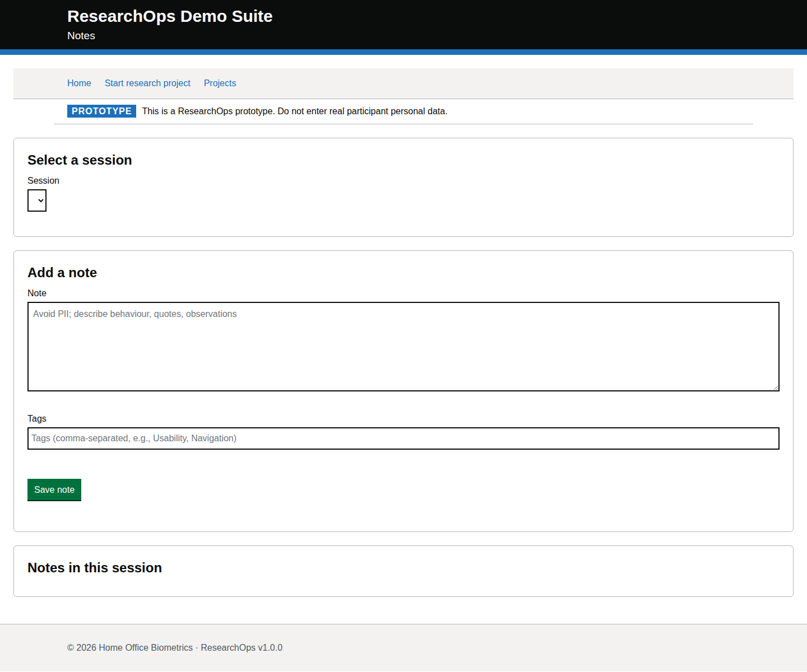Open the Projects page link
Viewport: 807px width, 672px height.
click(x=220, y=83)
